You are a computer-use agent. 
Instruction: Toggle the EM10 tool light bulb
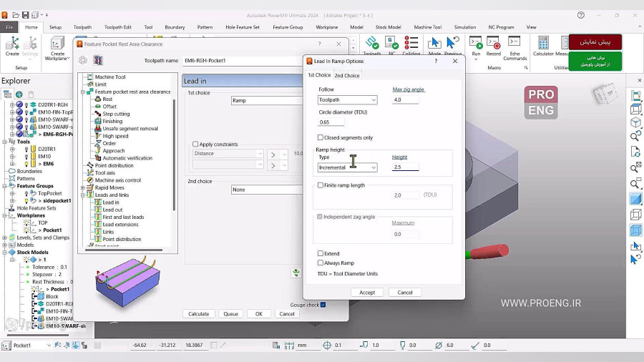tap(26, 157)
